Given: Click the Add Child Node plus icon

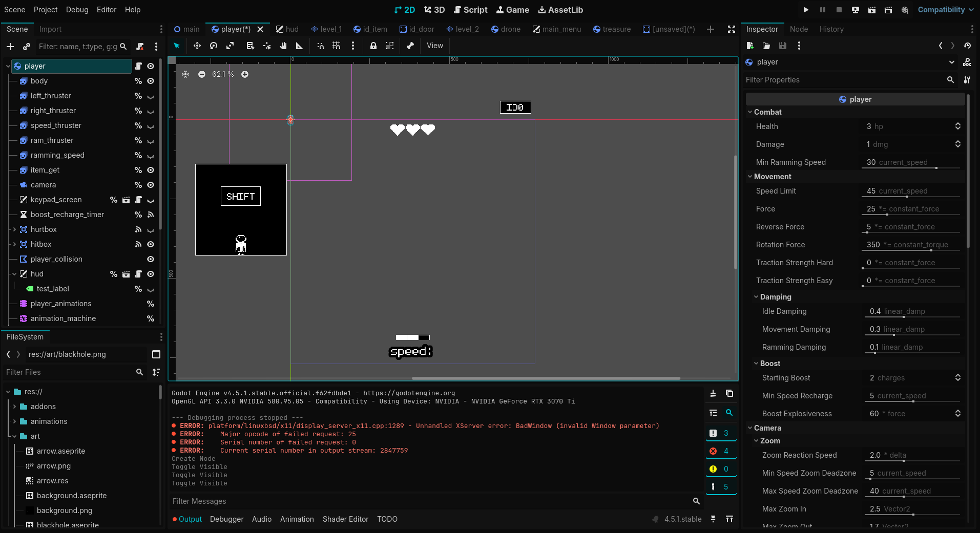Looking at the screenshot, I should pos(10,47).
